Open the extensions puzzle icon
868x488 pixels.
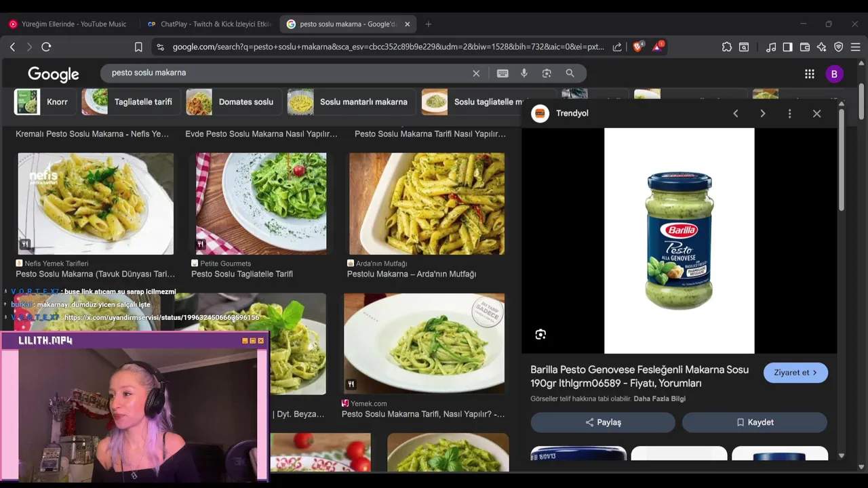(x=727, y=47)
